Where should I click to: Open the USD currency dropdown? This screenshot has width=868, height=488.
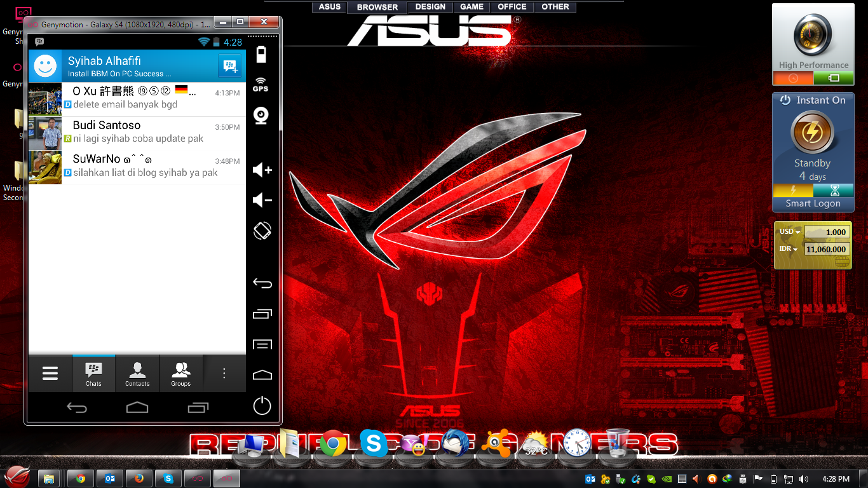point(790,232)
